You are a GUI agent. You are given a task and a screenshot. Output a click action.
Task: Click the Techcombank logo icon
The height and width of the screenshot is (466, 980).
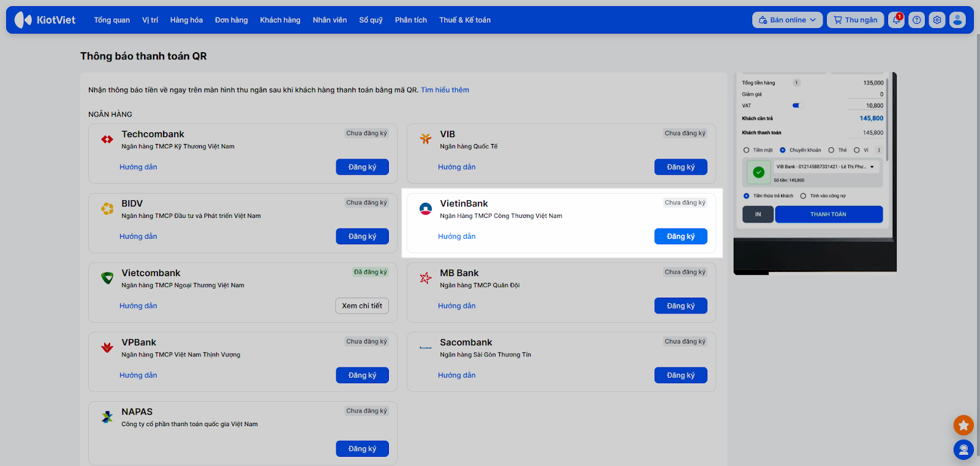107,140
